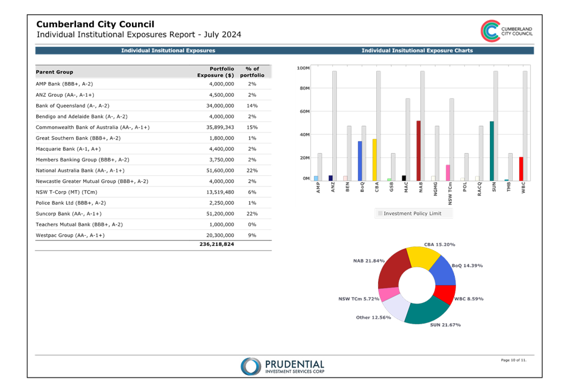Click exposure value 35,899,343
The image size is (569, 392).
tap(220, 127)
